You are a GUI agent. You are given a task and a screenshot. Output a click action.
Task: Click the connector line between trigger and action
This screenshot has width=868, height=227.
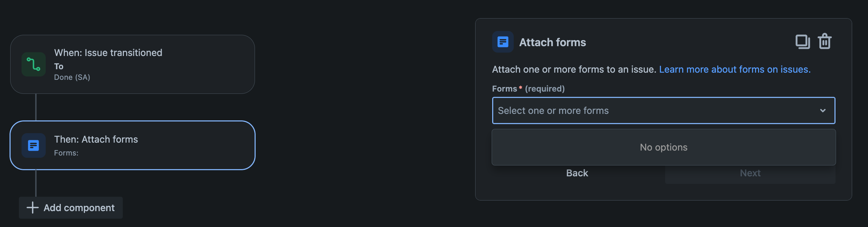(x=36, y=107)
